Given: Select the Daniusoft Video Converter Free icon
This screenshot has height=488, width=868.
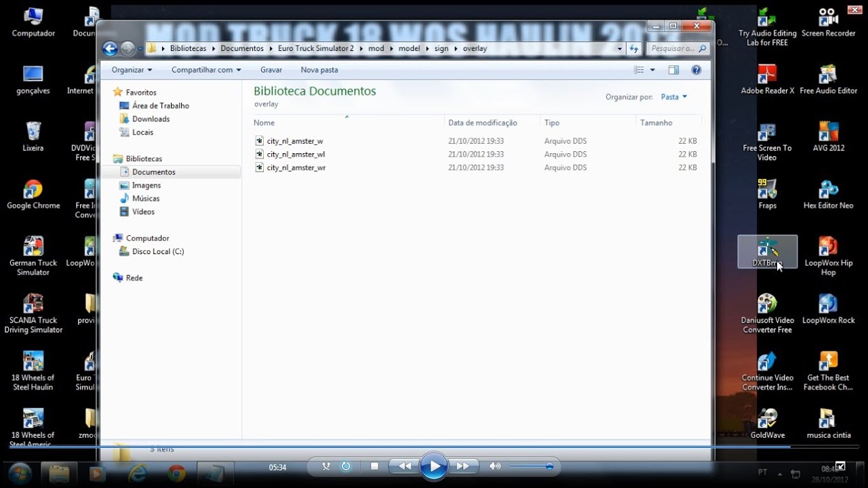Looking at the screenshot, I should pyautogui.click(x=767, y=313).
